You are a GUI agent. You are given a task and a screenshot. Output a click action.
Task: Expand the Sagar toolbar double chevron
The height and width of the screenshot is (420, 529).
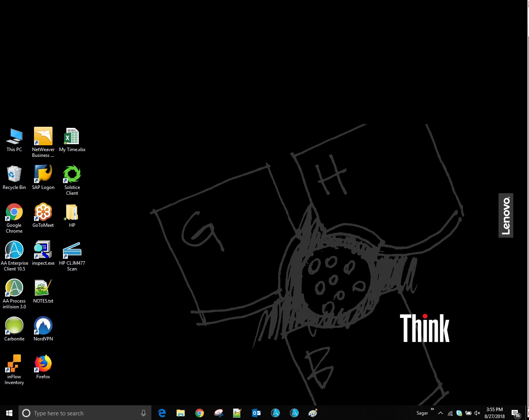432,409
